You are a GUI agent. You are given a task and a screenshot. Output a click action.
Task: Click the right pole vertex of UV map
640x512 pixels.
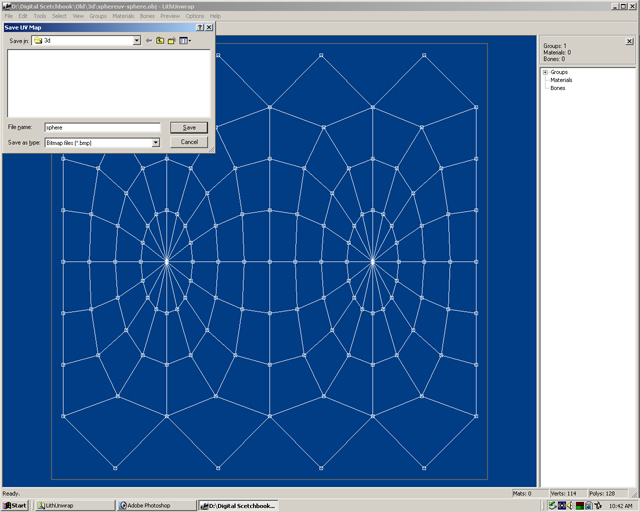373,262
